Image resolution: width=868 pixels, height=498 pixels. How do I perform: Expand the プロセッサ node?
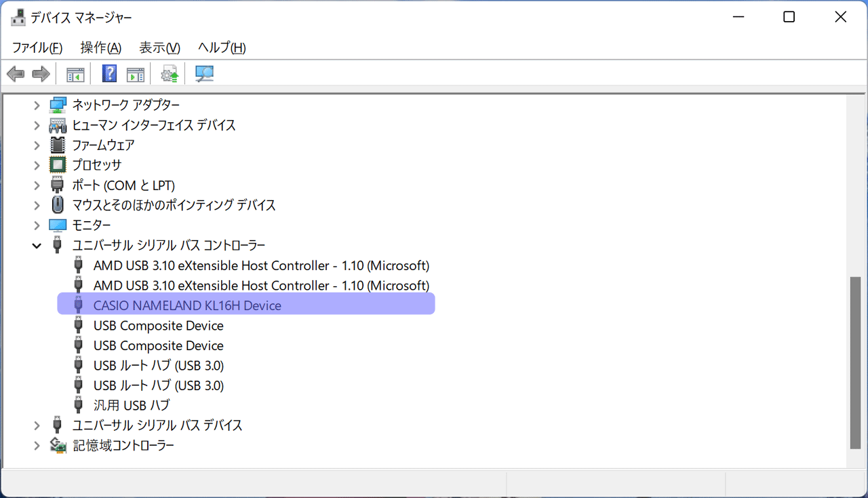tap(37, 165)
